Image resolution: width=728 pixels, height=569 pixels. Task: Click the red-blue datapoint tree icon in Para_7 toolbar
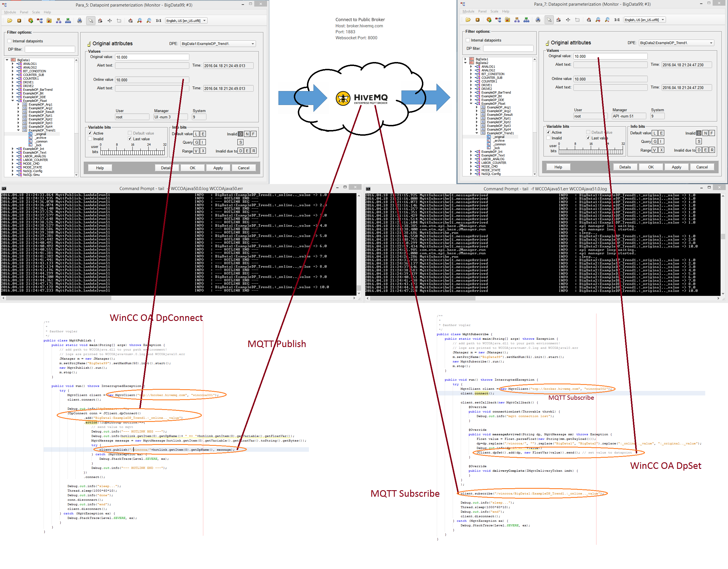tap(498, 20)
